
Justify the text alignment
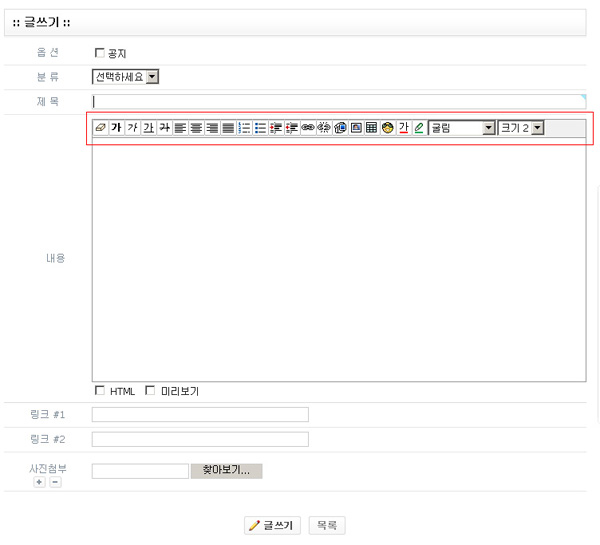click(x=228, y=127)
